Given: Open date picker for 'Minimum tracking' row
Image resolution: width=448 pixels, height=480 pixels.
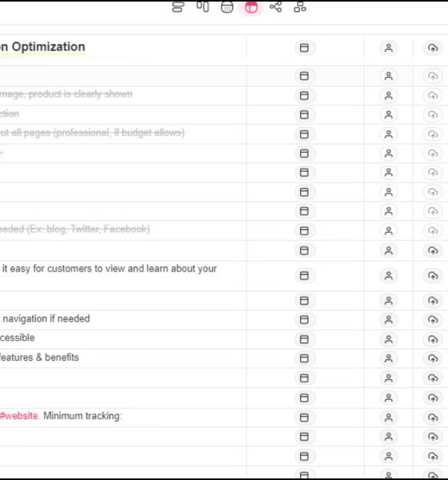Looking at the screenshot, I should click(304, 418).
